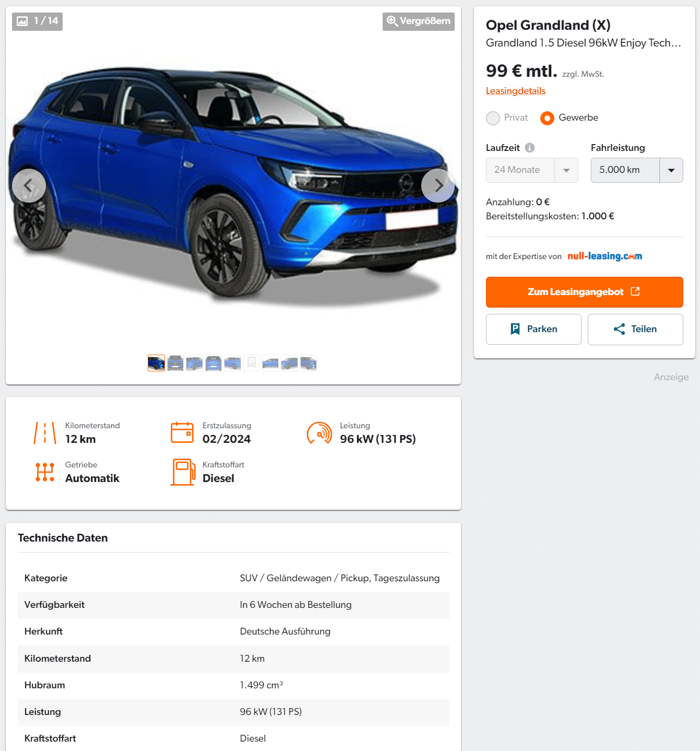
Task: Click the image counter gallery icon
Action: 22,21
